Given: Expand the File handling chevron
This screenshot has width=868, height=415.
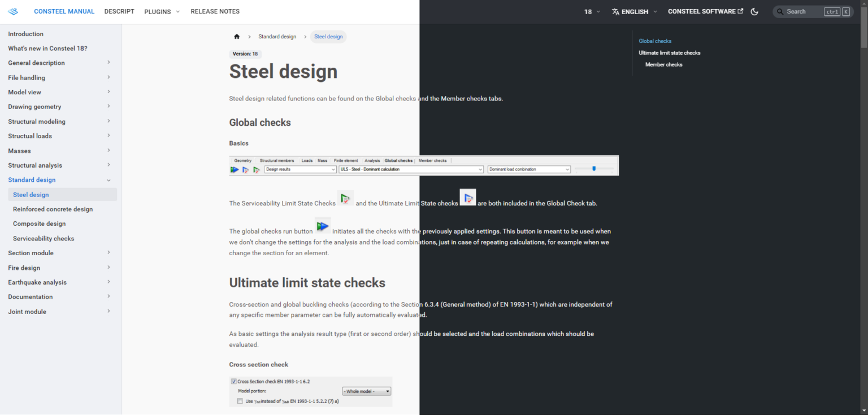Looking at the screenshot, I should tap(108, 77).
